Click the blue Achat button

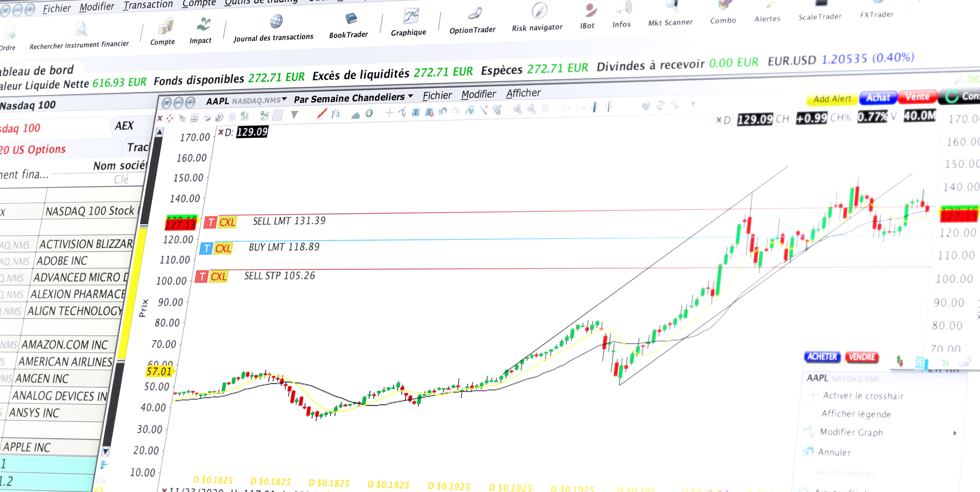point(878,98)
